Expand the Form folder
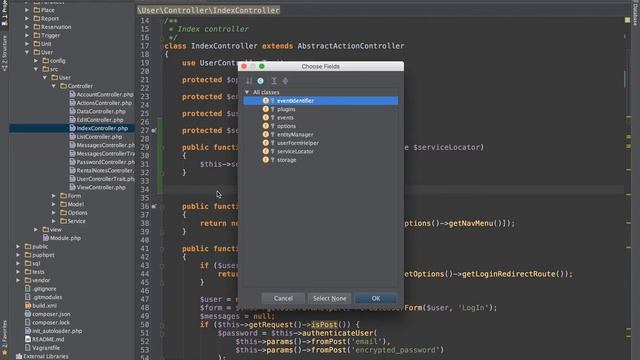The width and height of the screenshot is (640, 360). (x=53, y=196)
